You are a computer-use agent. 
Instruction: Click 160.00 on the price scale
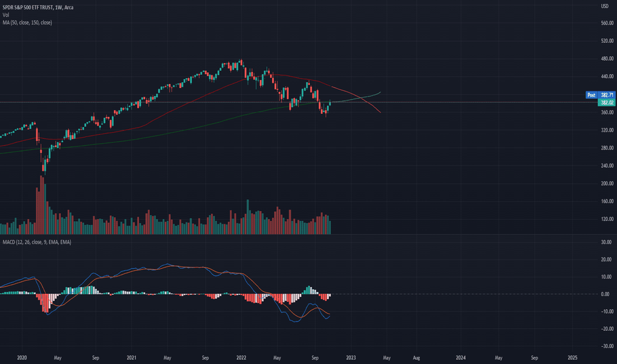(x=607, y=201)
